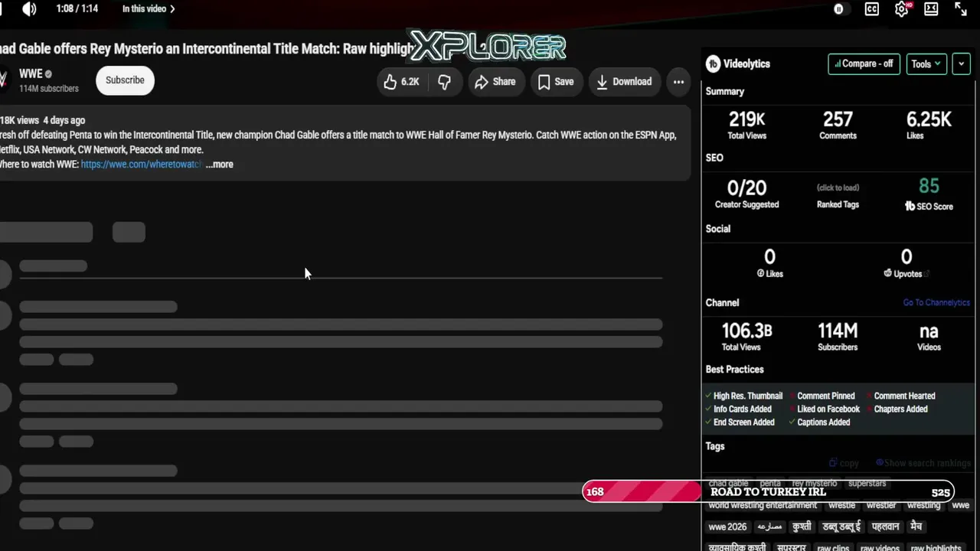Click the verified badge beside WWE
Screen dimensions: 980x551
[x=48, y=74]
